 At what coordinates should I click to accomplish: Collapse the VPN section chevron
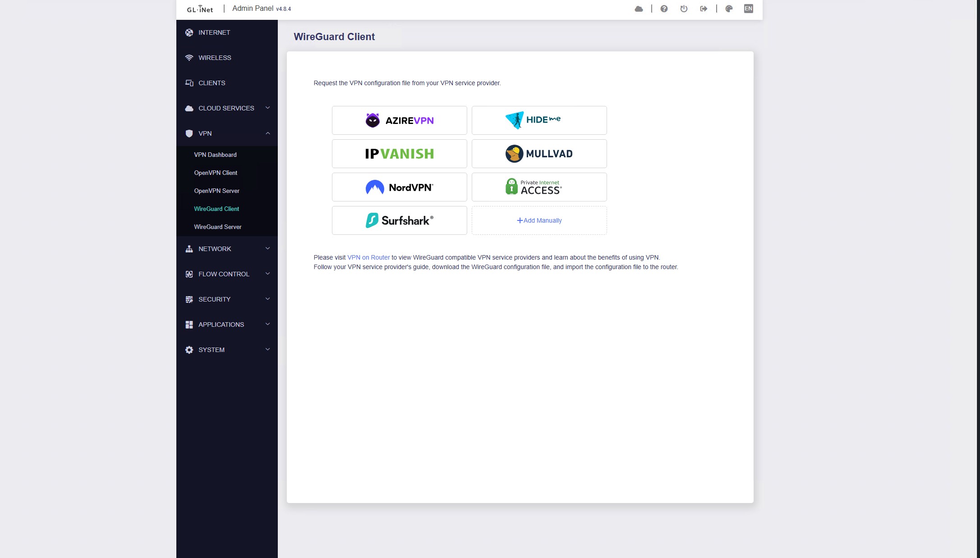tap(267, 133)
